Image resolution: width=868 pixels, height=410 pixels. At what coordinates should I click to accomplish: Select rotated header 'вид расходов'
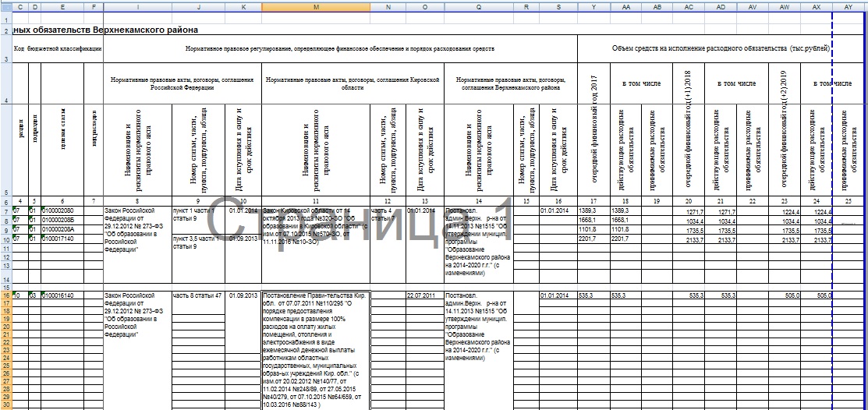[x=94, y=150]
